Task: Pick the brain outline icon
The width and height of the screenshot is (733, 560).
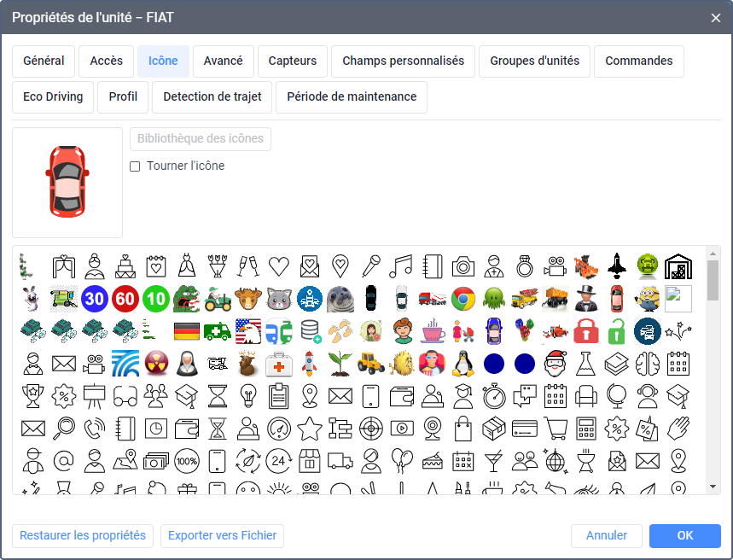Action: tap(648, 364)
